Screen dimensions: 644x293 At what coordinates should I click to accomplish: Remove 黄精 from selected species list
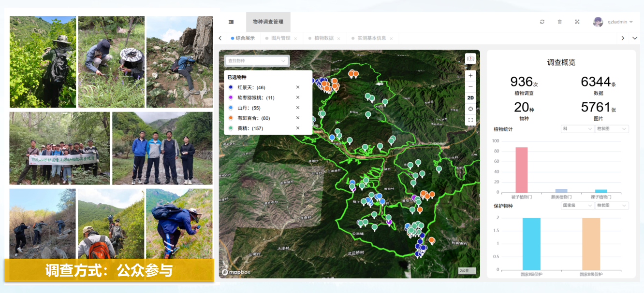(298, 128)
